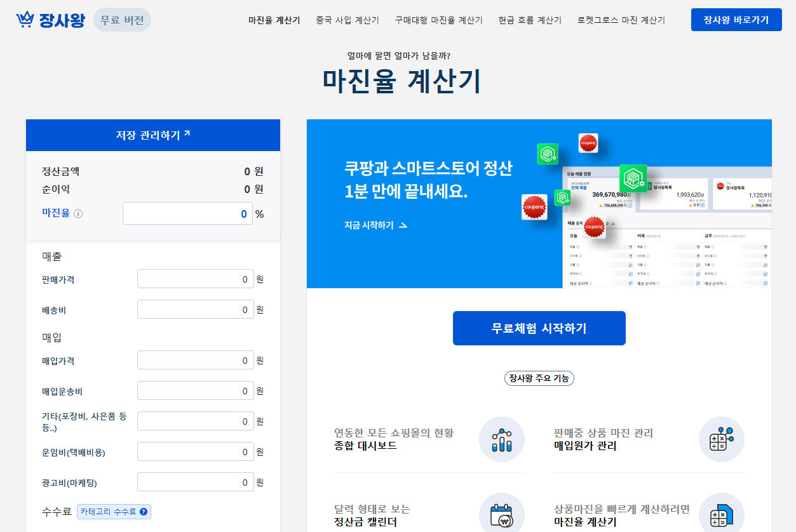Focus the 배송비 input field
The width and height of the screenshot is (796, 532).
point(196,309)
